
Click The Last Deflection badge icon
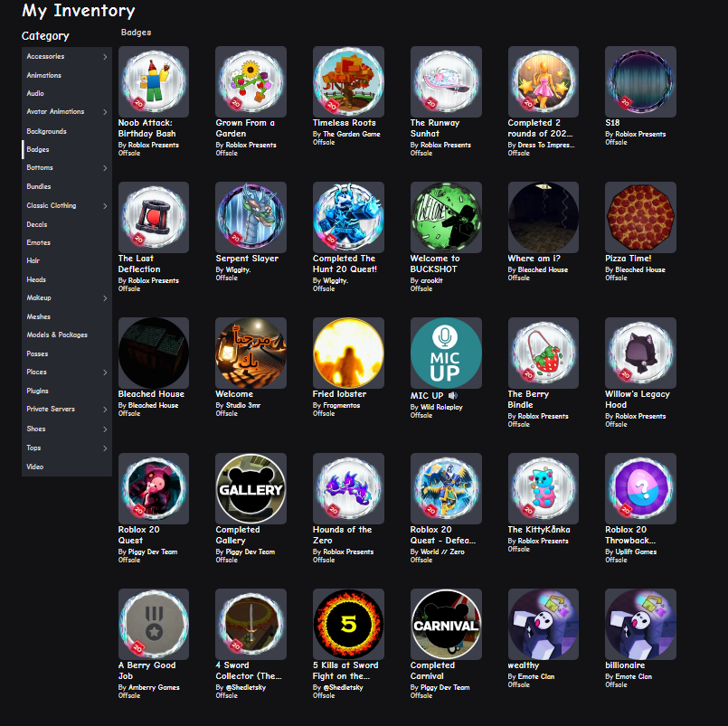coord(154,217)
